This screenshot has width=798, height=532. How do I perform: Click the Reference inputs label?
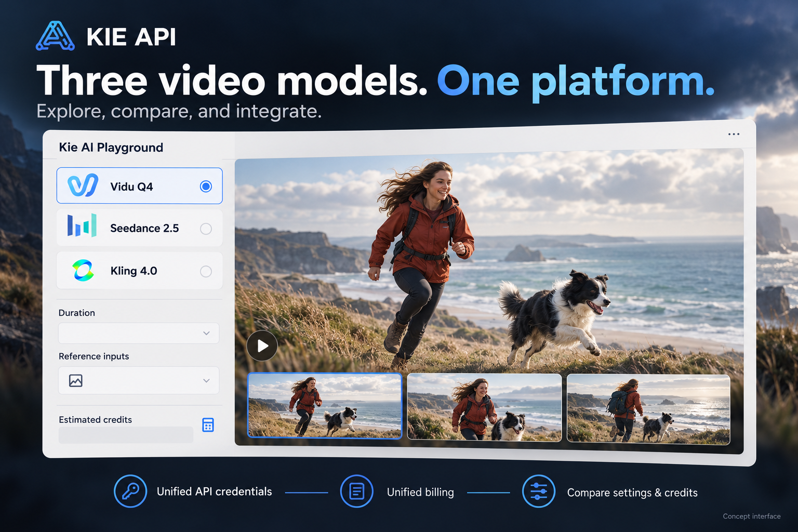click(94, 356)
